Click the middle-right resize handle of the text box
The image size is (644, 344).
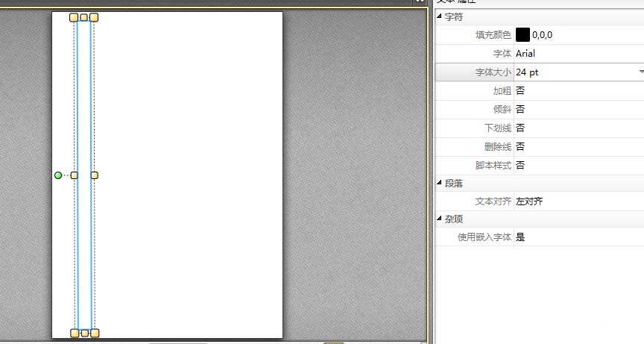[x=95, y=175]
